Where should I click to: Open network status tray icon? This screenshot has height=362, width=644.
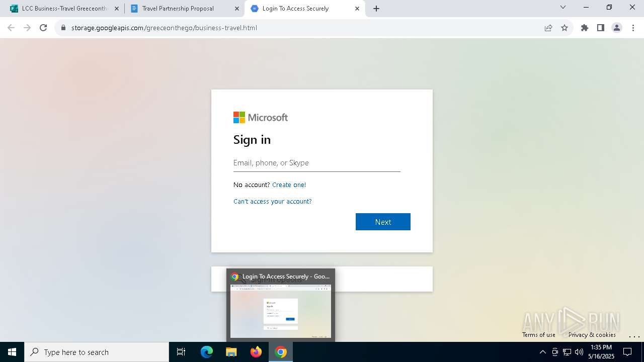567,352
